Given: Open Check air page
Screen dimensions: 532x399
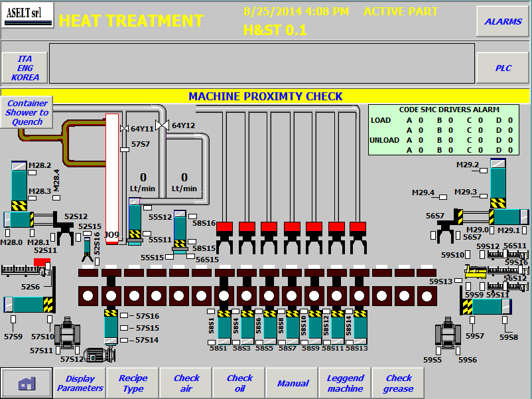Looking at the screenshot, I should click(186, 382).
